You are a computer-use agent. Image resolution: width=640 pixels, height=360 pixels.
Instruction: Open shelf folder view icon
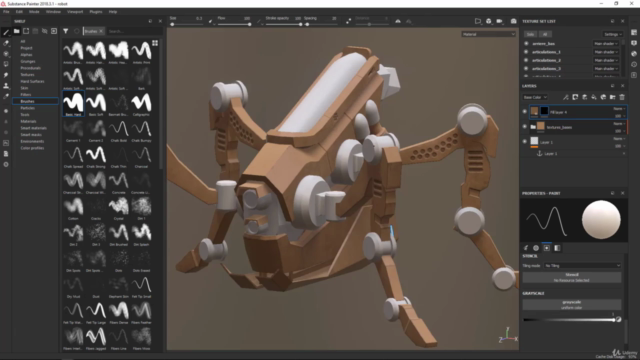[16, 31]
